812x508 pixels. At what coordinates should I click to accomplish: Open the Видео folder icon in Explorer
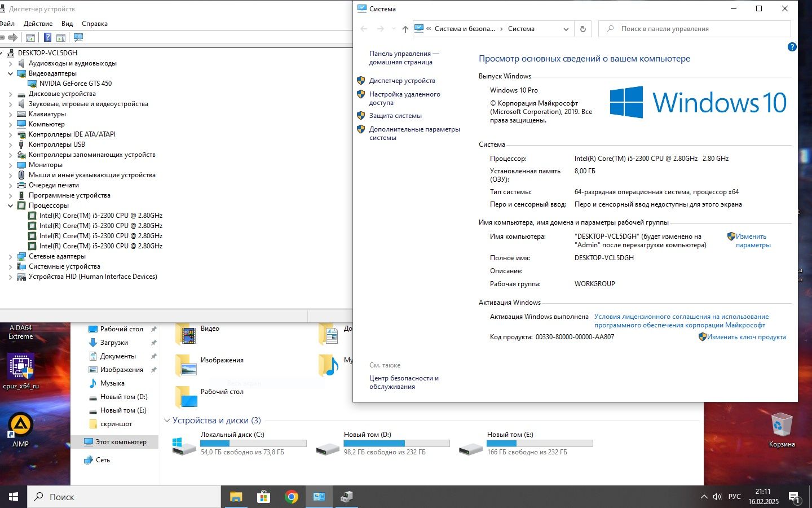[x=186, y=335]
